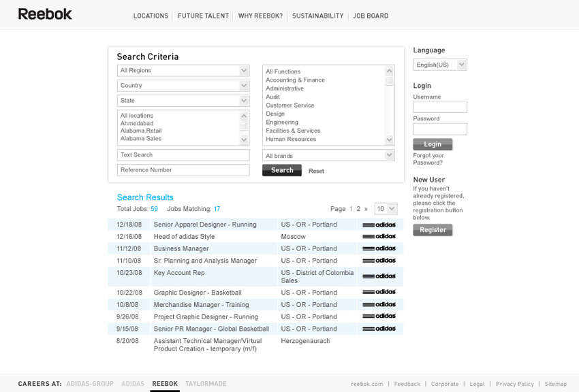Click the Reebok logo
The image size is (579, 392).
45,14
